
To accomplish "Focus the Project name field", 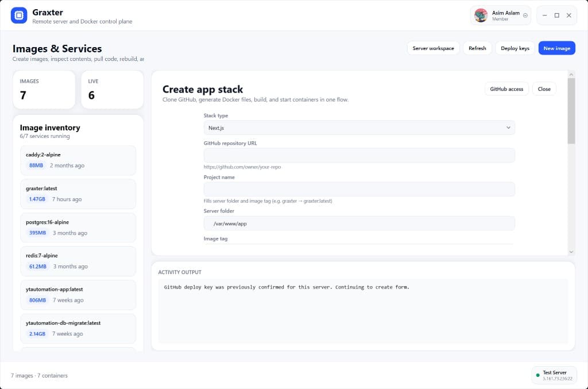I will pos(359,189).
